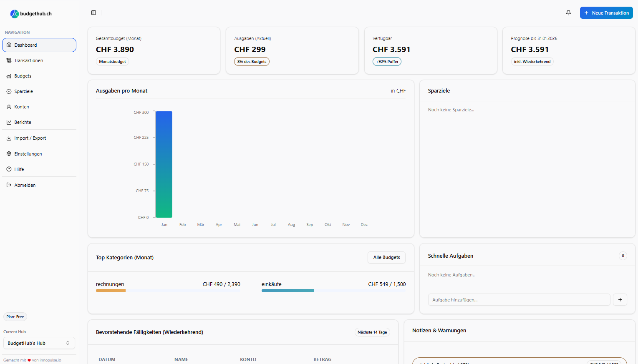This screenshot has height=364, width=638.
Task: Open Dashboard from the sidebar
Action: (39, 45)
